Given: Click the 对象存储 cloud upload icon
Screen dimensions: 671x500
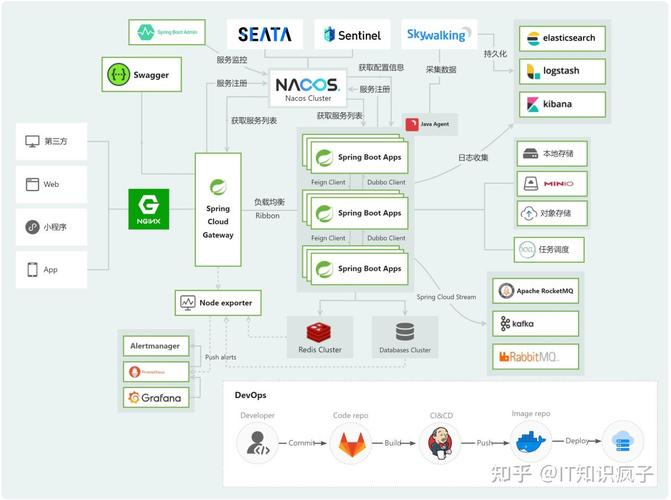Looking at the screenshot, I should [x=528, y=213].
